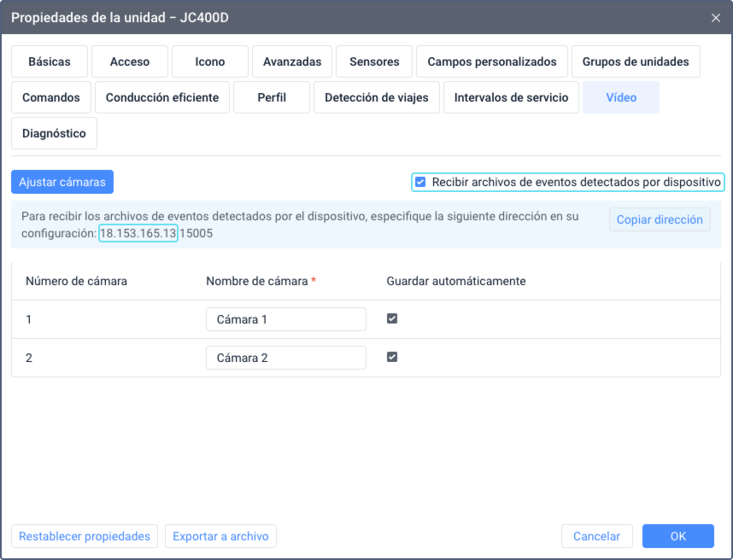The height and width of the screenshot is (560, 733).
Task: Toggle receiving device-detected event files checkbox
Action: 420,182
